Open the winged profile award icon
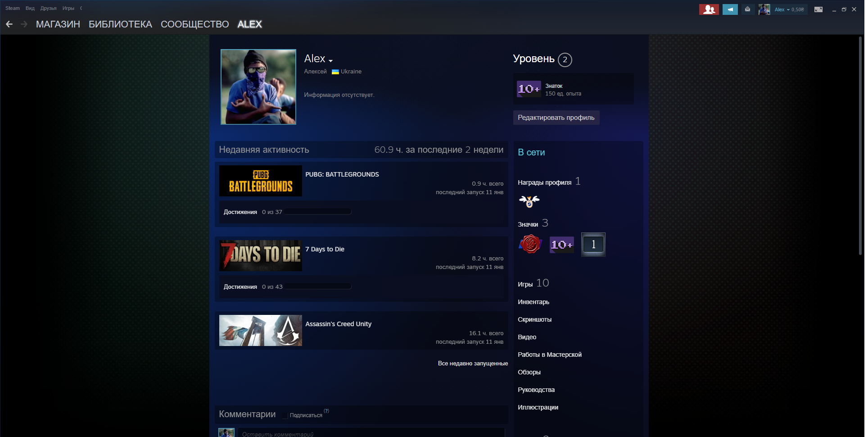Viewport: 868px width, 437px height. (x=529, y=201)
